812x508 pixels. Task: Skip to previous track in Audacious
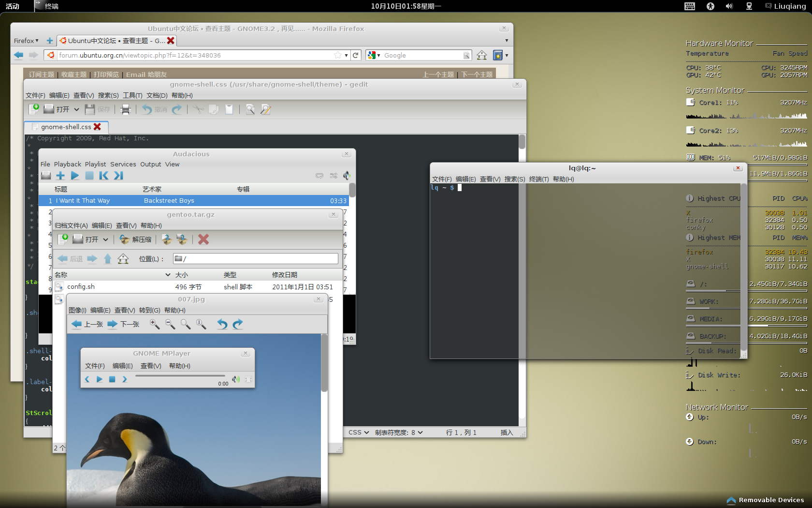tap(104, 176)
